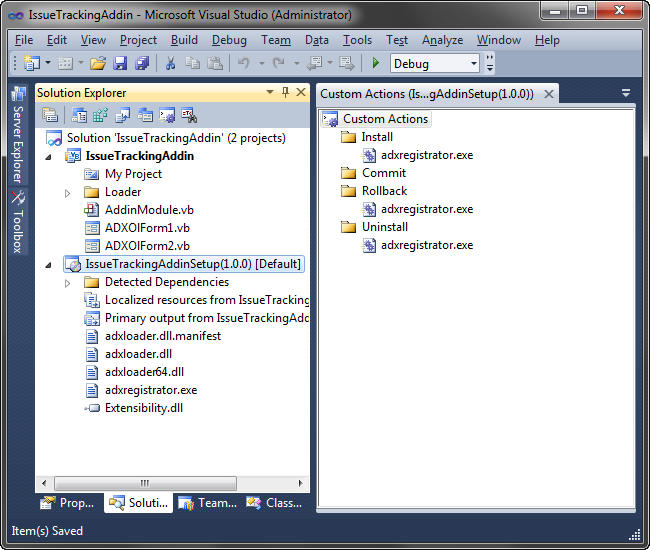Select adxloader.dll.manifest file

click(163, 336)
